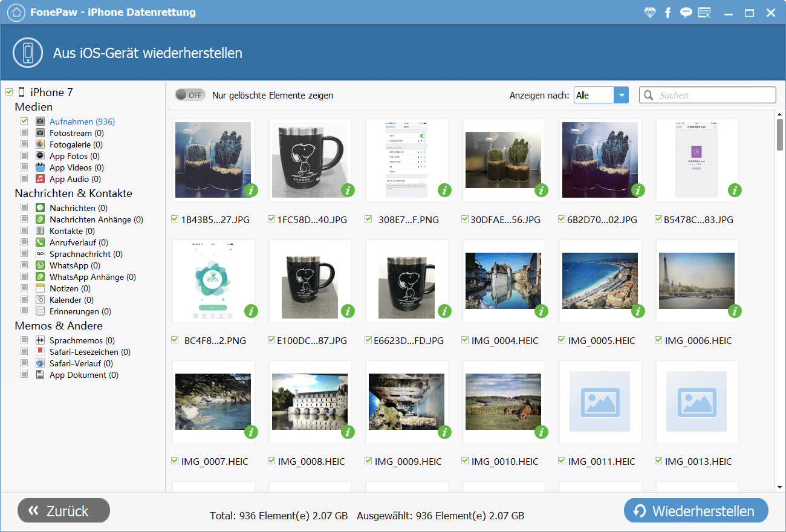The image size is (786, 532).
Task: Select the IMG_0006.HEIC Eiffel Tower thumbnail
Action: pos(697,281)
